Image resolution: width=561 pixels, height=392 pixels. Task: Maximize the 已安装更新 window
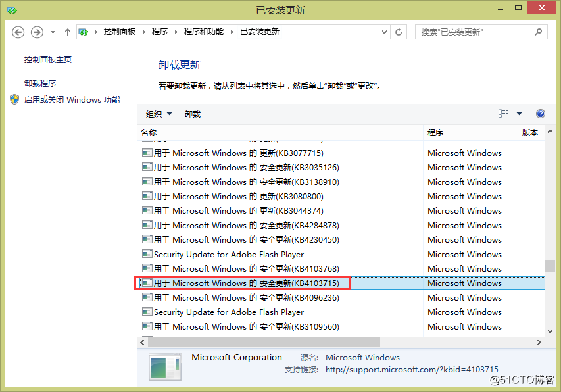518,8
